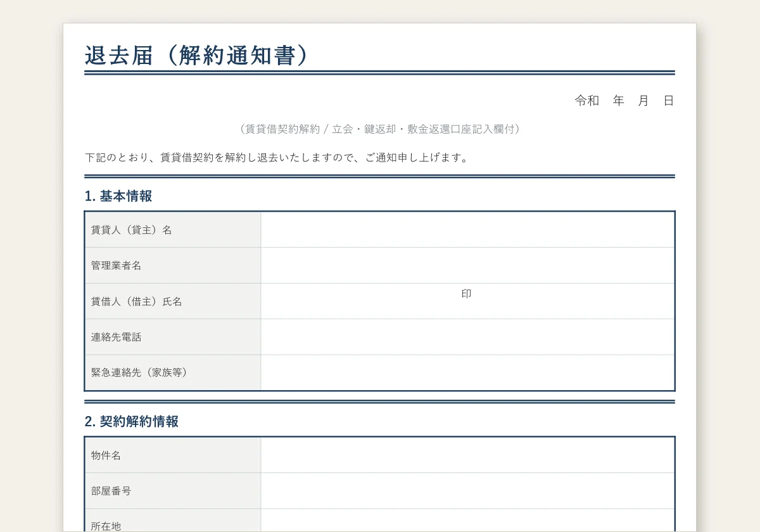The width and height of the screenshot is (760, 532).
Task: Click the 賃借人（借主）氏名 entry field
Action: pos(467,301)
